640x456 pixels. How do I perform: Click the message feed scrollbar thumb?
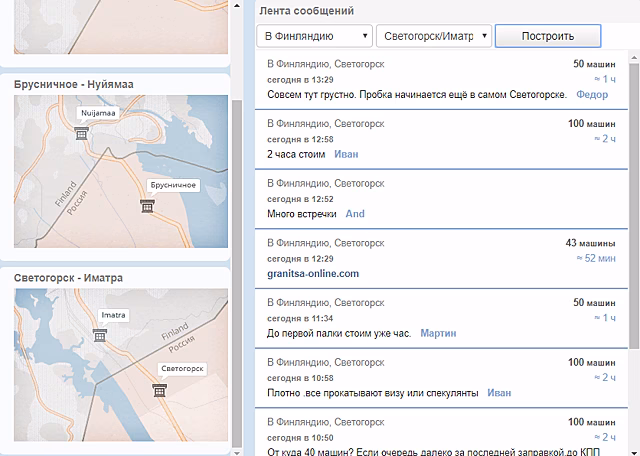tap(634, 206)
